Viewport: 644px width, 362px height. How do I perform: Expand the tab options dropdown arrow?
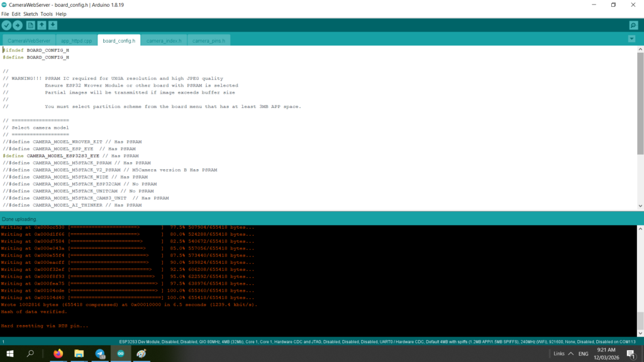point(631,39)
